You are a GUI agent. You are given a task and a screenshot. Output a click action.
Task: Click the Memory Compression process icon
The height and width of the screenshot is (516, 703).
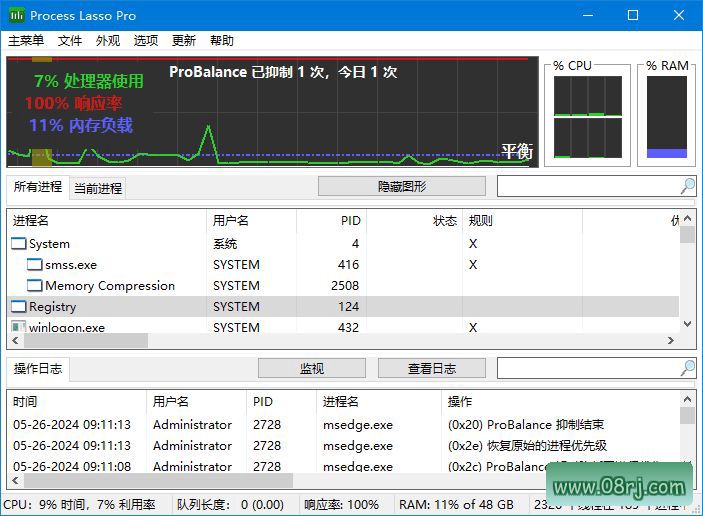coord(35,286)
